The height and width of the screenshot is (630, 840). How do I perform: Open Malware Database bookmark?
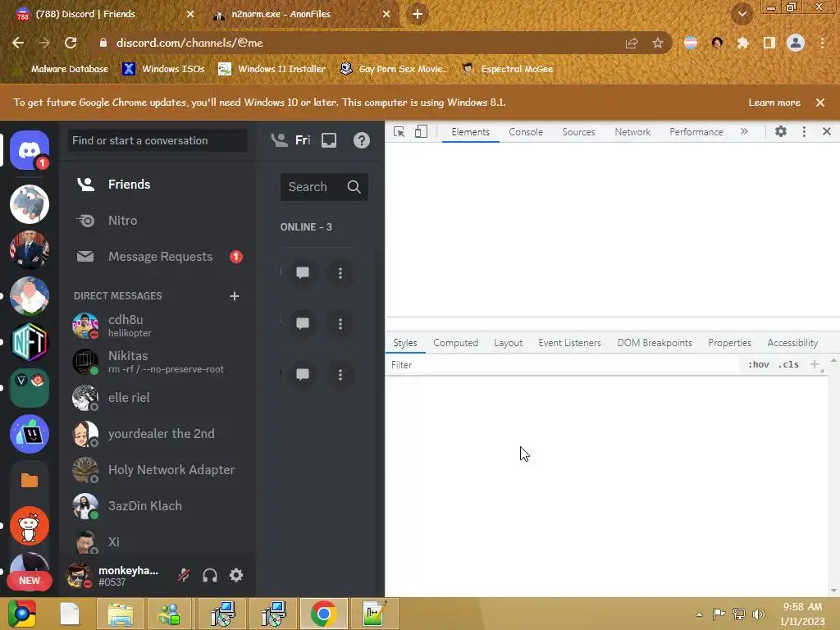[x=61, y=69]
